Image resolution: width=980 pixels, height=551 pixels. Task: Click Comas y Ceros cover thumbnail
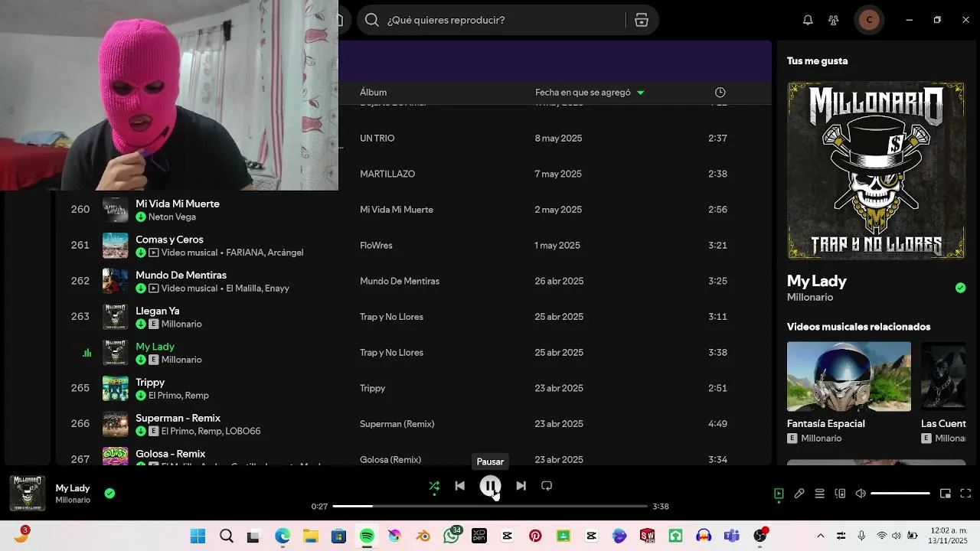[116, 246]
